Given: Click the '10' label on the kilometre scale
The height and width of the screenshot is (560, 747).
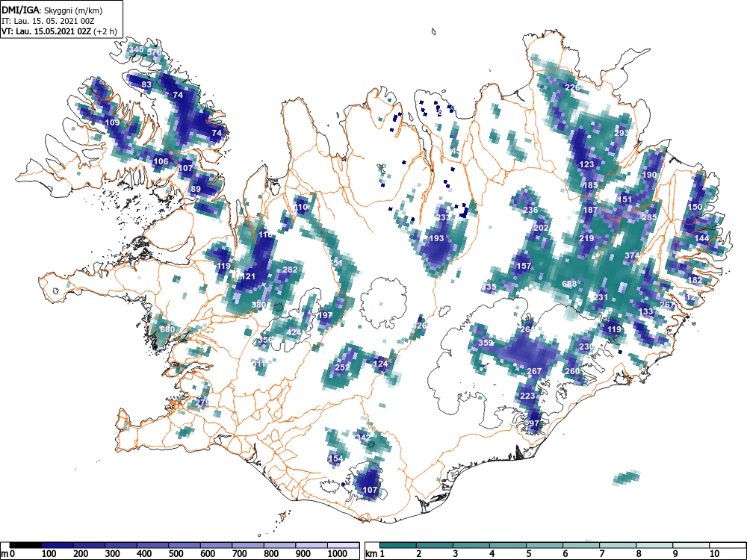Looking at the screenshot, I should [x=714, y=554].
